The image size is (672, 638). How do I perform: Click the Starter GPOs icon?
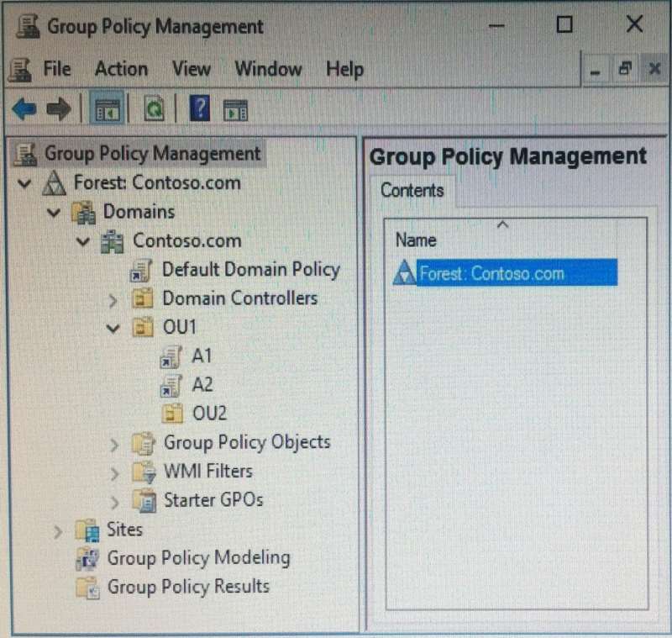(x=144, y=501)
